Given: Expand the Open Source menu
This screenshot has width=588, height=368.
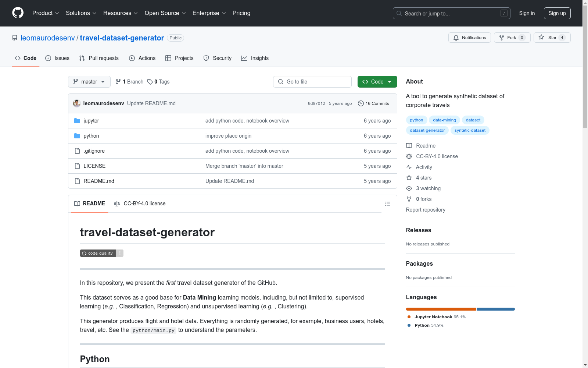Looking at the screenshot, I should coord(165,13).
